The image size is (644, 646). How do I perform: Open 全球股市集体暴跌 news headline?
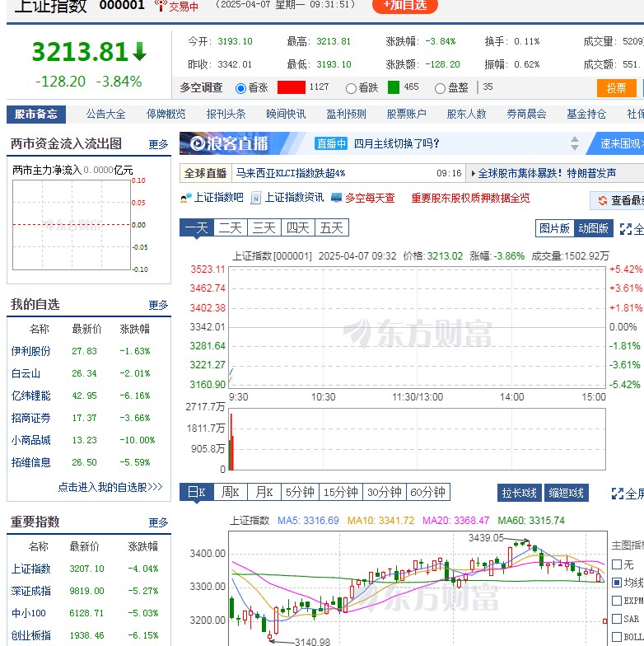coord(547,173)
